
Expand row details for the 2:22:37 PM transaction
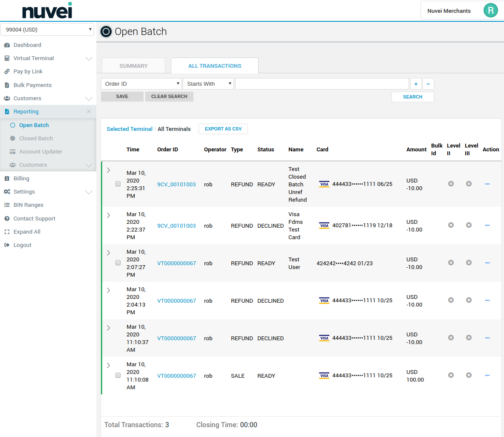pyautogui.click(x=109, y=215)
